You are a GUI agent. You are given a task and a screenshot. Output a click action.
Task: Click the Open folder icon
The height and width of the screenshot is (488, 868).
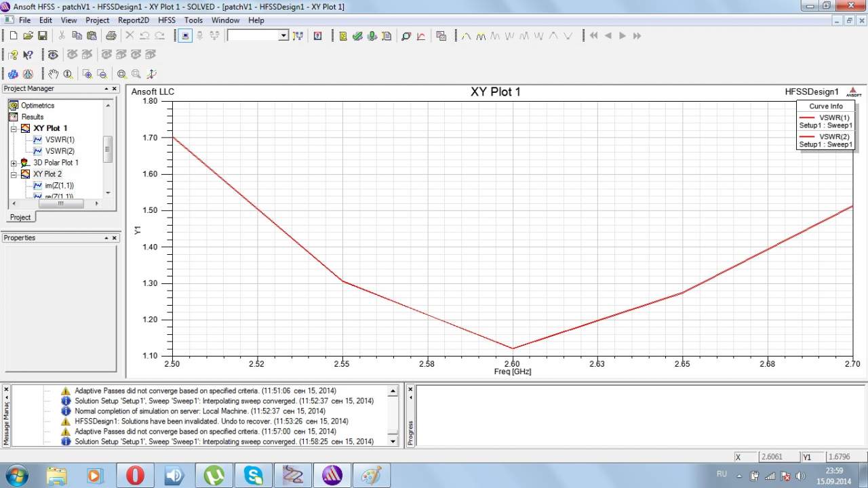pos(28,36)
